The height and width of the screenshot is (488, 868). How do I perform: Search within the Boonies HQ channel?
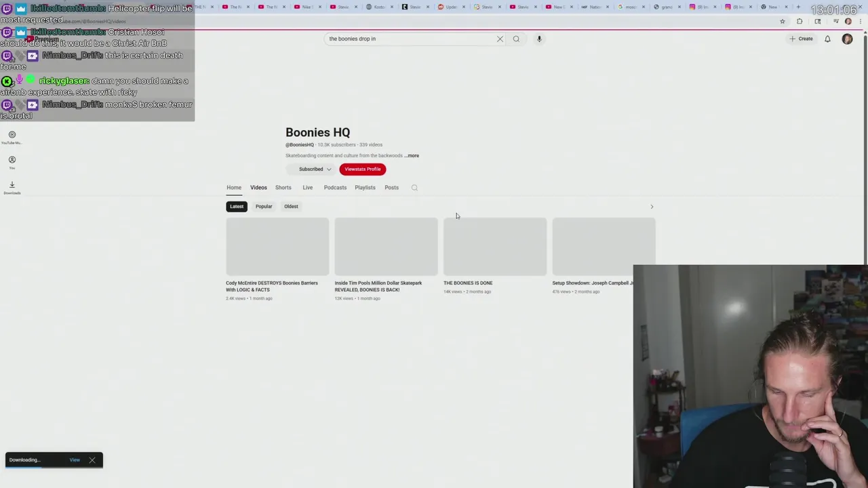click(414, 188)
